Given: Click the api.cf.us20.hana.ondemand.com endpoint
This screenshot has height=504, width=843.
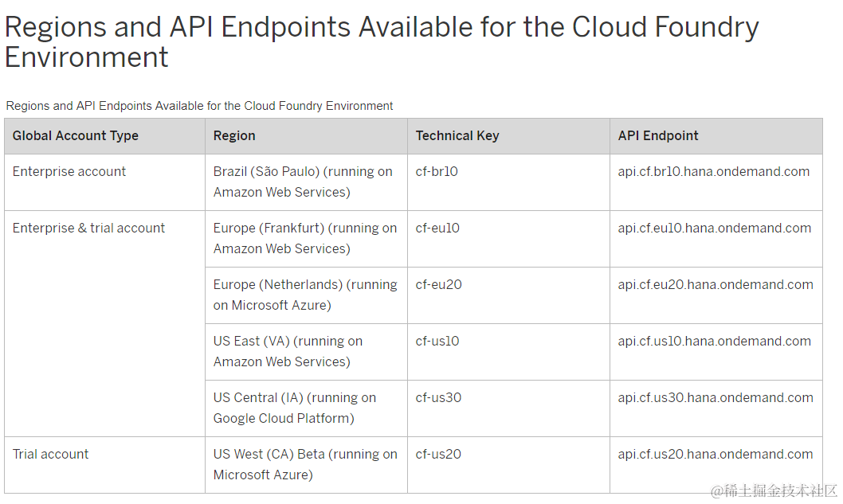Looking at the screenshot, I should click(x=716, y=454).
